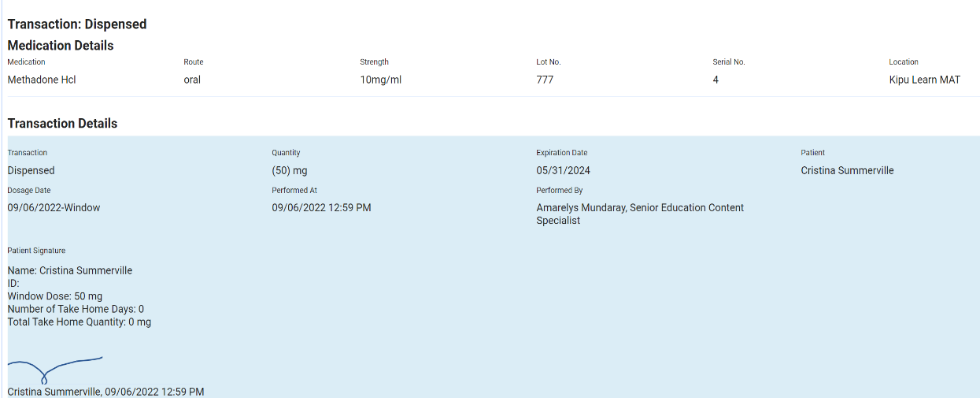Click performer Amarelys Mundaray's name

(581, 208)
